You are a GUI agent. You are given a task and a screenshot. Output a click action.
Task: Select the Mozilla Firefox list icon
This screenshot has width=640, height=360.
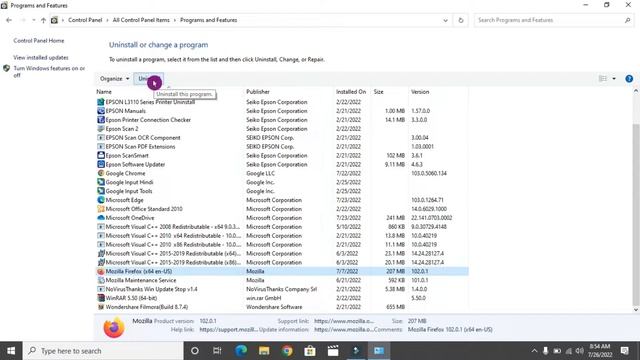(x=101, y=271)
